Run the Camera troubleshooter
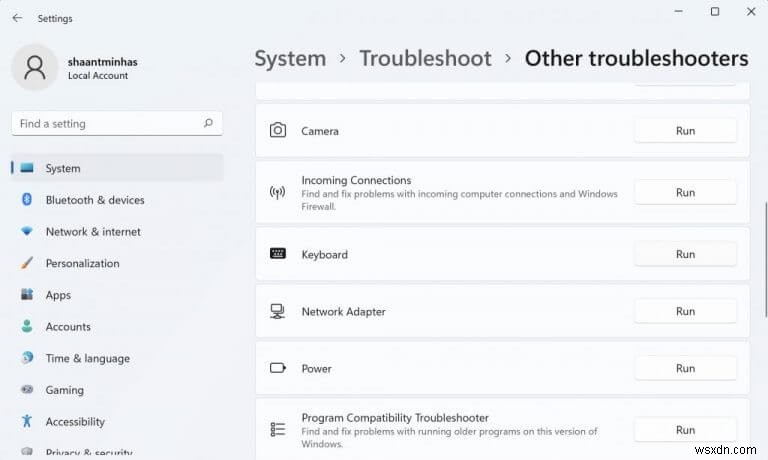This screenshot has width=768, height=460. coord(685,131)
